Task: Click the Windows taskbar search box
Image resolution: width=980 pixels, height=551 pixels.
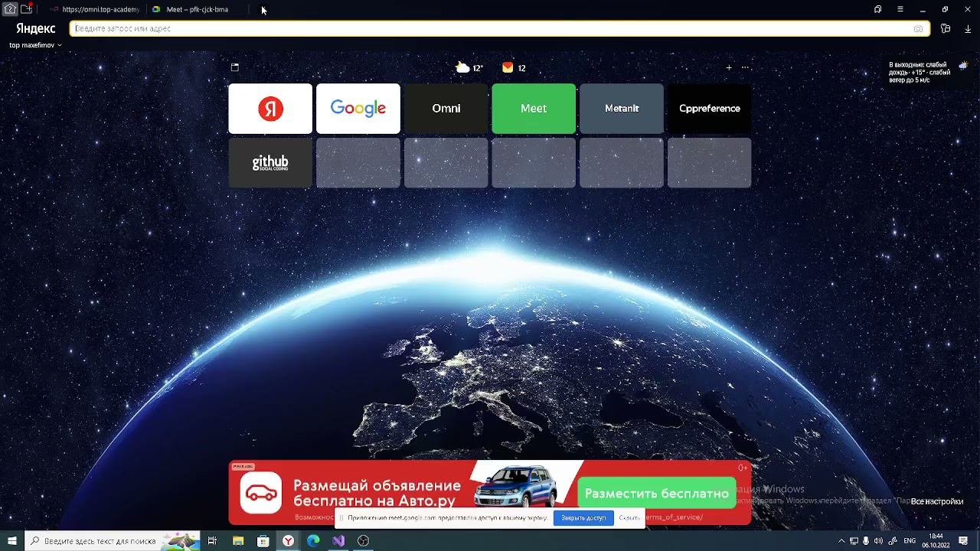Action: [x=113, y=541]
